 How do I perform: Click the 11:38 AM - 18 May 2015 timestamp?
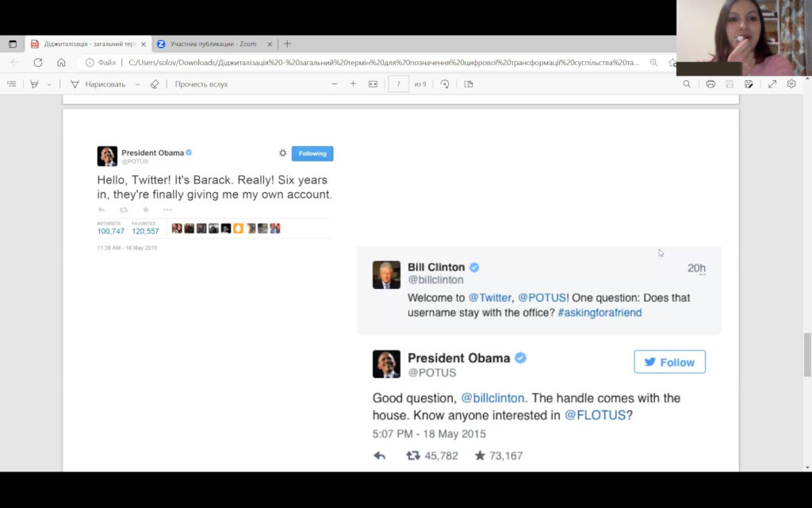pyautogui.click(x=128, y=248)
